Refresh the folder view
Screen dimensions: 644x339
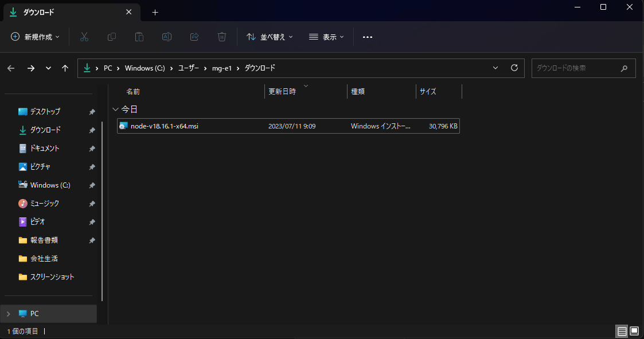pos(514,68)
